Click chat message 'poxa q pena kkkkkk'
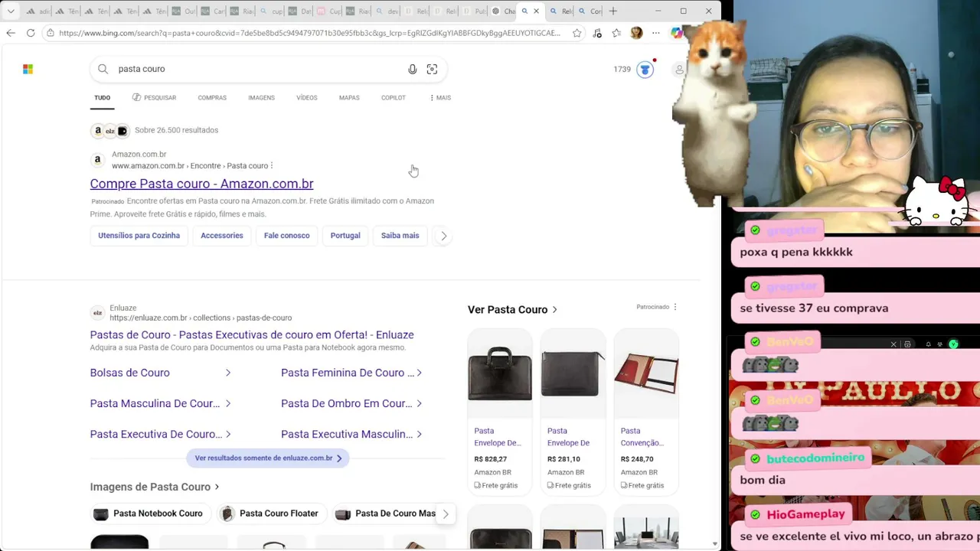 pos(796,252)
